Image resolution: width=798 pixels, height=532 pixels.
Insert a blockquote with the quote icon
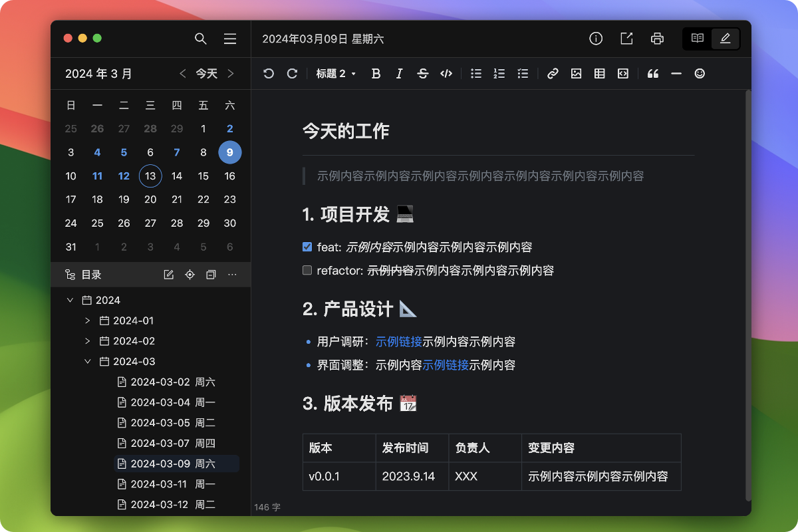(652, 74)
